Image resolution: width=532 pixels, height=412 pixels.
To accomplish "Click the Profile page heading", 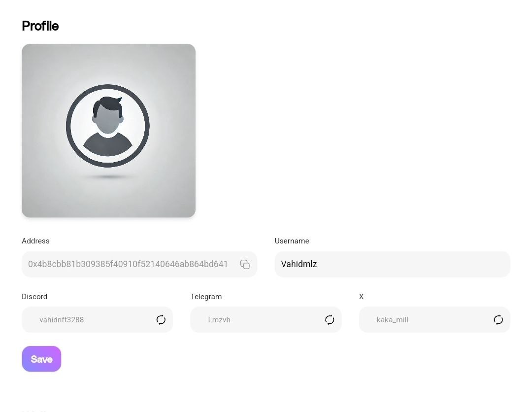I will pyautogui.click(x=40, y=26).
